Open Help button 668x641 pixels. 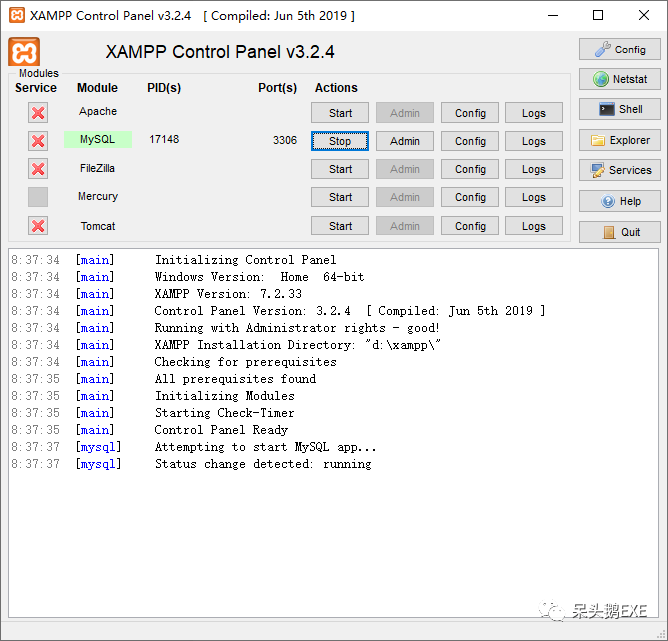click(619, 201)
